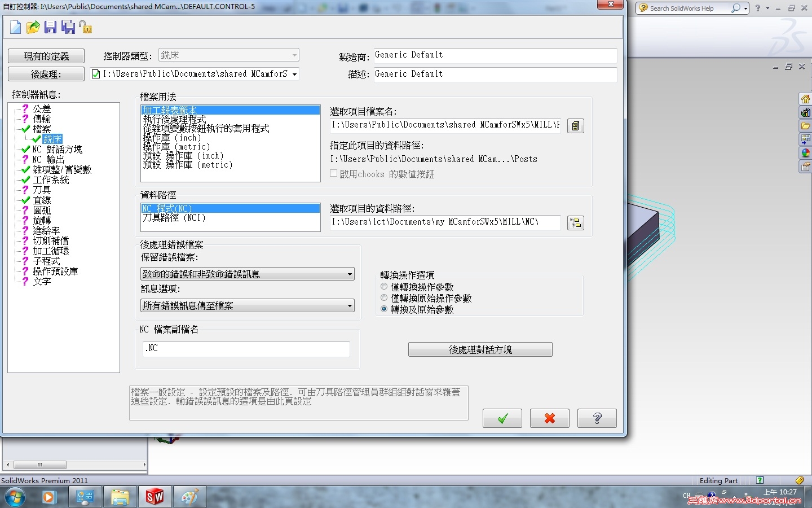812x508 pixels.
Task: Enable the 啟用chooks 的數值按鈕 checkbox
Action: pos(334,174)
